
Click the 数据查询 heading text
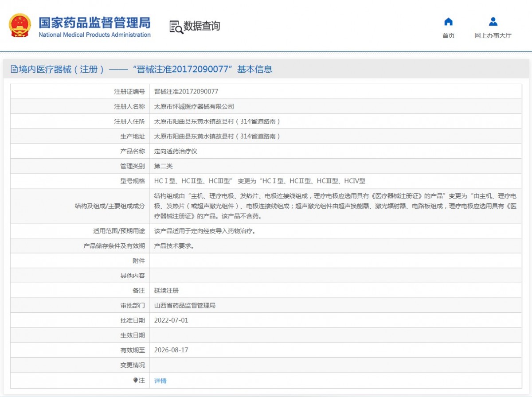coord(202,26)
